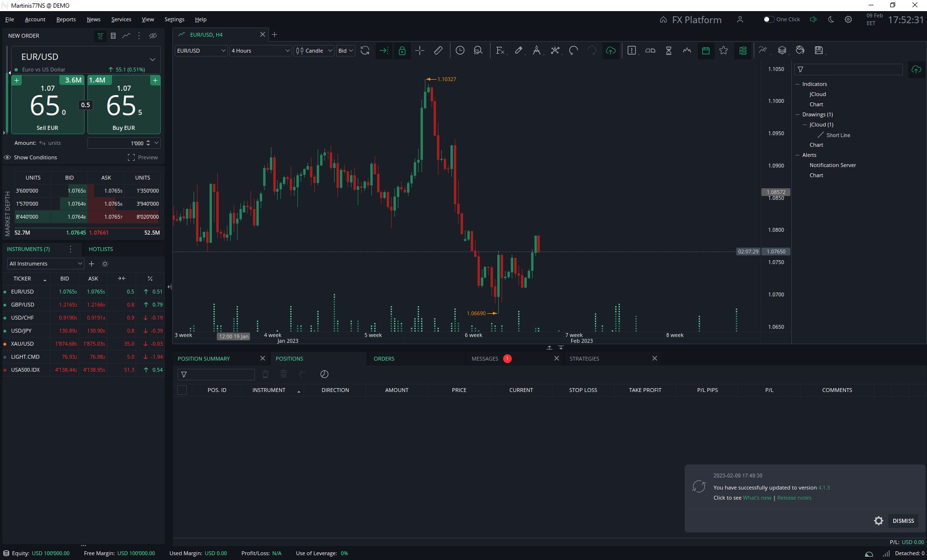
Task: Click the star favorites icon
Action: click(724, 50)
